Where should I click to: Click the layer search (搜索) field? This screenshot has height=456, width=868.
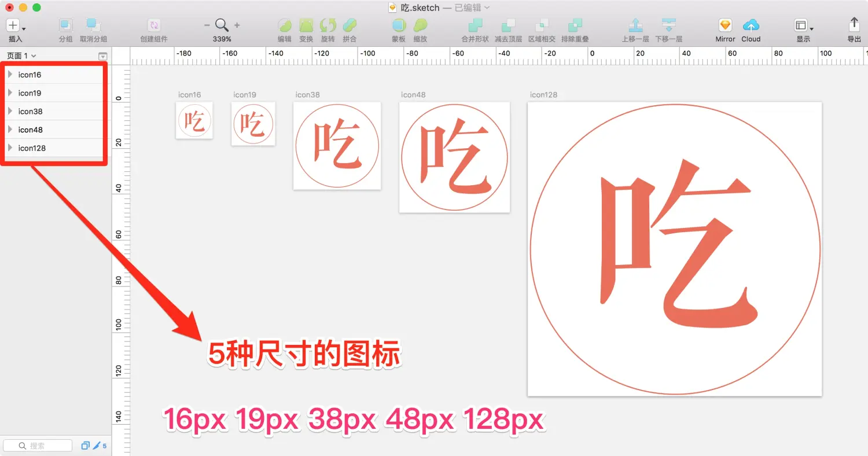pos(38,446)
